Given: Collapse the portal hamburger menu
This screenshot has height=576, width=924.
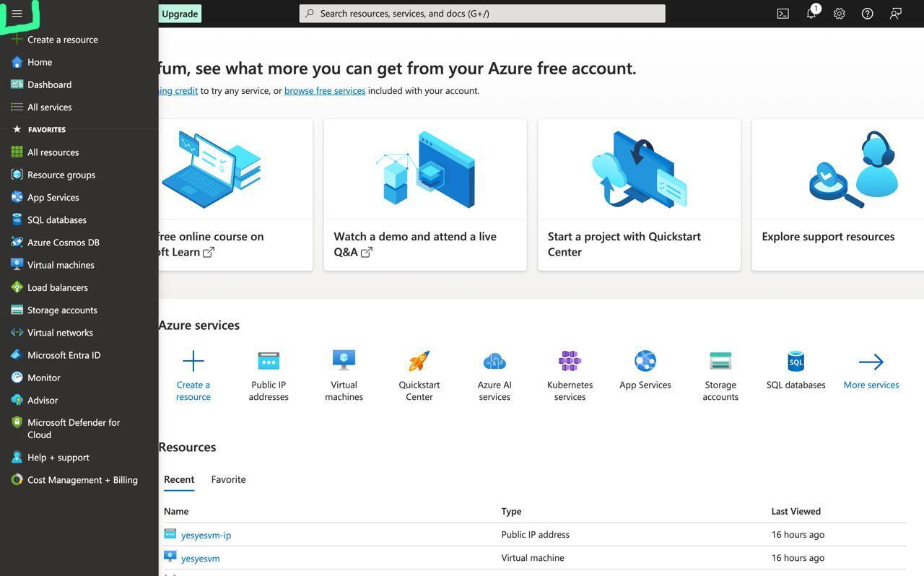Looking at the screenshot, I should [17, 14].
